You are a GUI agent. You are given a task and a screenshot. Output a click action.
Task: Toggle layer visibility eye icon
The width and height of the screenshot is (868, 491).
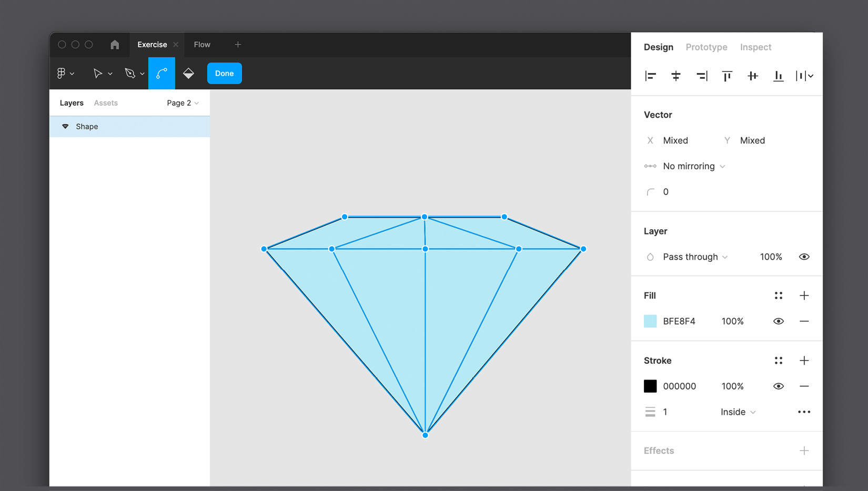[804, 257]
